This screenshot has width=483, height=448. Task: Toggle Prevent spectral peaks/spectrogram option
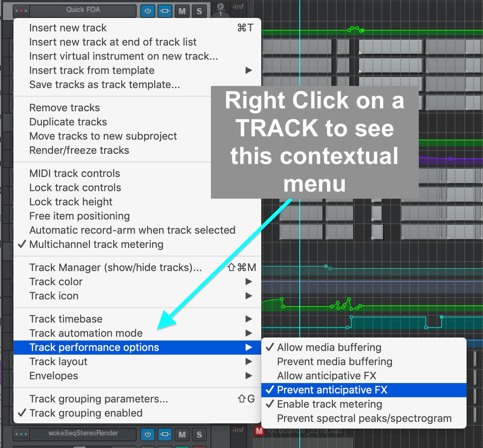tap(364, 418)
